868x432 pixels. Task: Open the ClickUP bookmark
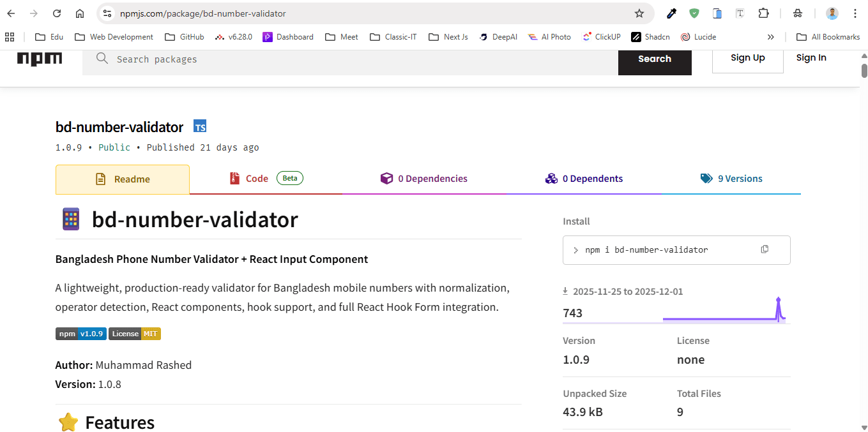point(602,37)
